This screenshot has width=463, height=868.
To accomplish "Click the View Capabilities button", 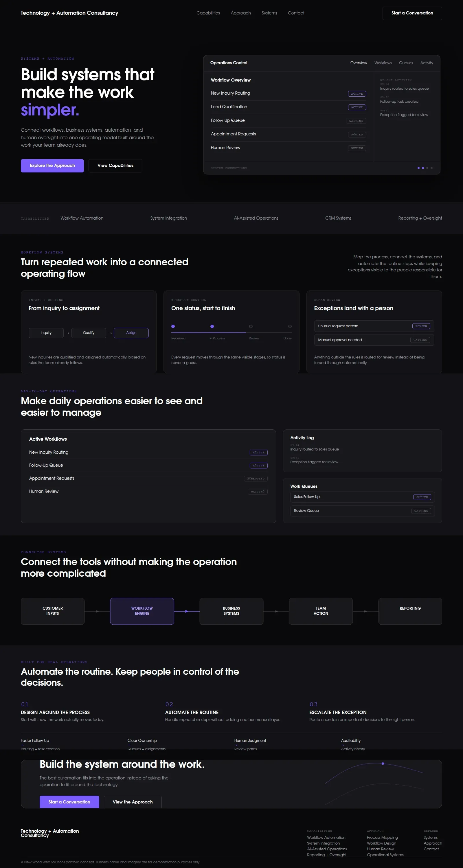I will [115, 165].
